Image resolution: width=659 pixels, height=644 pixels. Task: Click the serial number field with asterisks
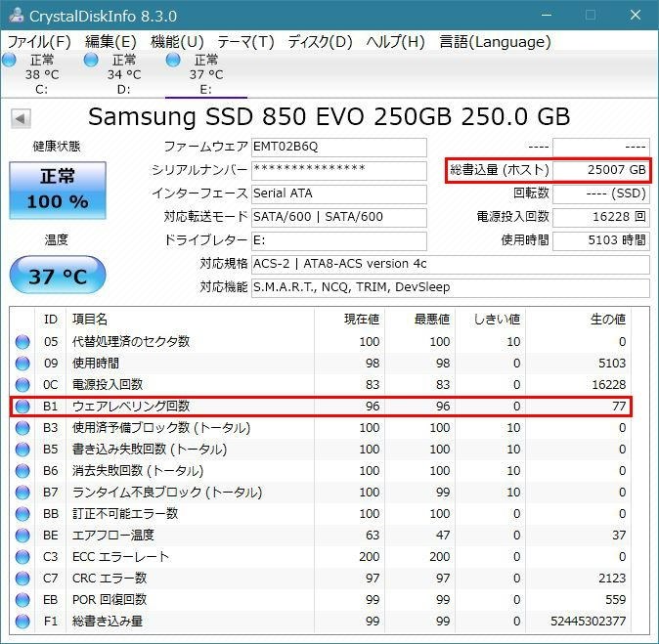pyautogui.click(x=338, y=171)
